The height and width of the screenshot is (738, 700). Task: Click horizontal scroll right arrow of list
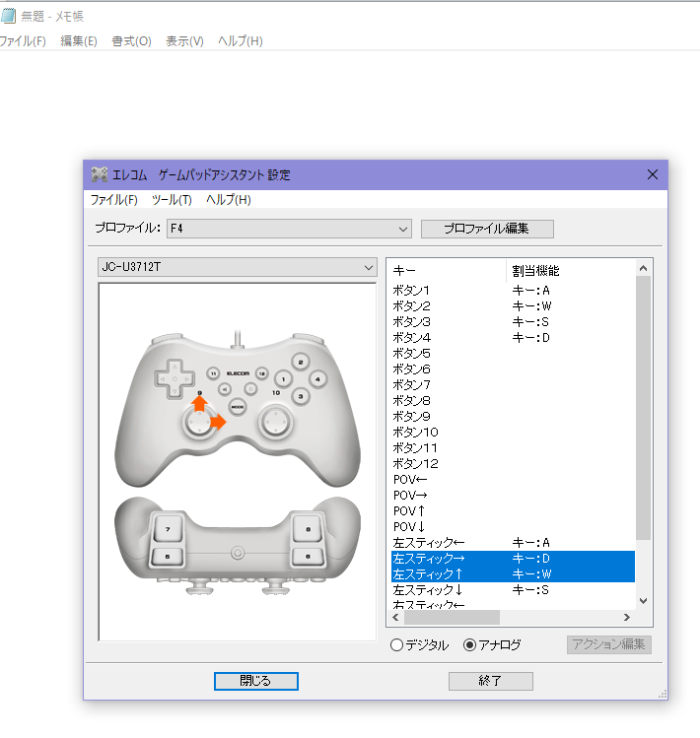pos(626,617)
